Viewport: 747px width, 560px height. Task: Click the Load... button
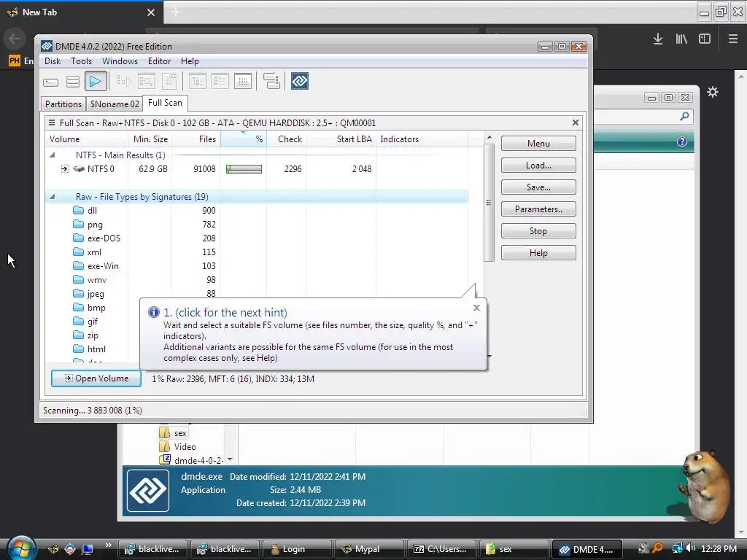coord(538,166)
